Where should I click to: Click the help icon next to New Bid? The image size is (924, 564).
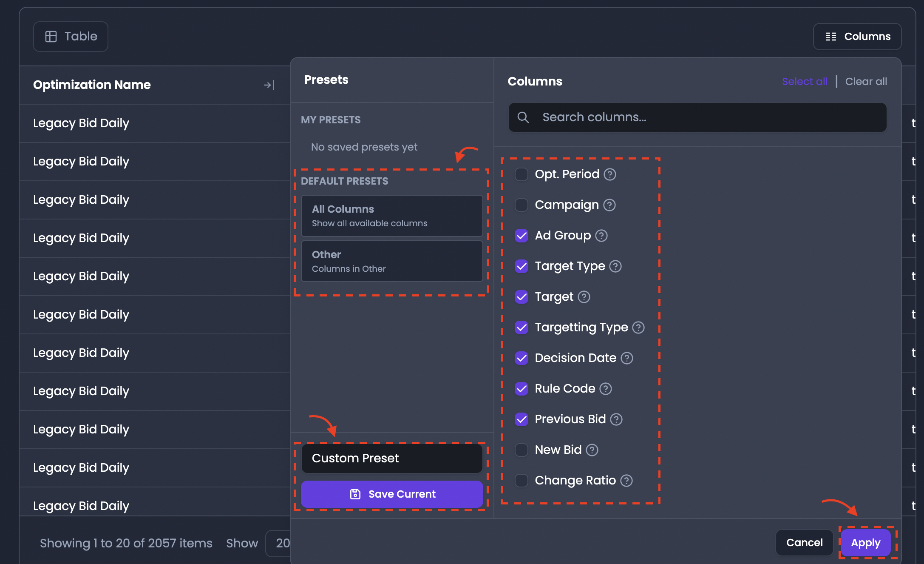tap(592, 450)
